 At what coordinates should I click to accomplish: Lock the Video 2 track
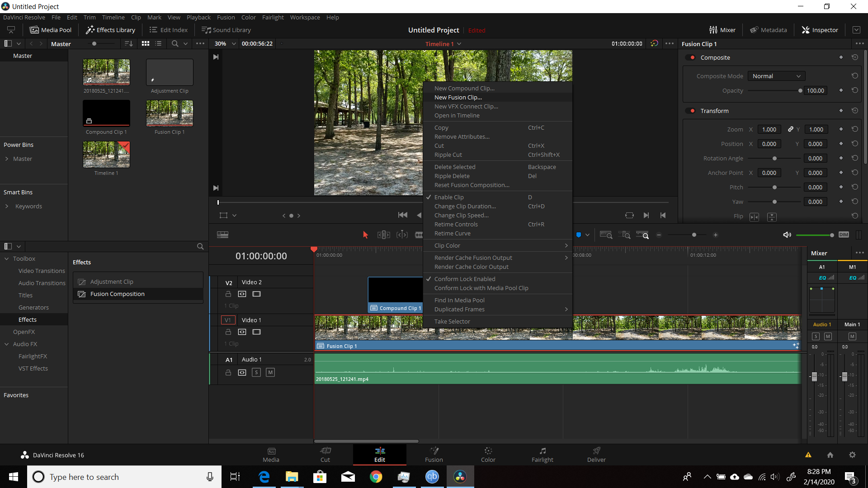[x=228, y=294]
